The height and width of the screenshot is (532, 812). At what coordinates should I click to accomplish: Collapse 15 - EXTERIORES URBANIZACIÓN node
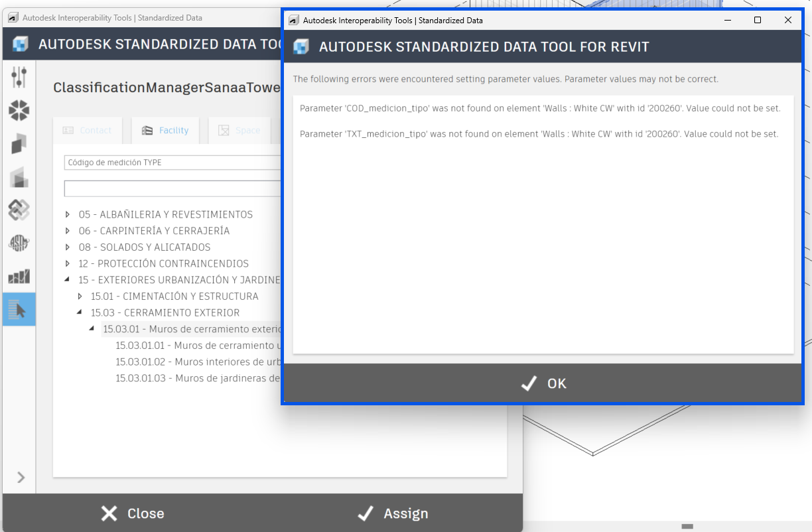point(67,280)
